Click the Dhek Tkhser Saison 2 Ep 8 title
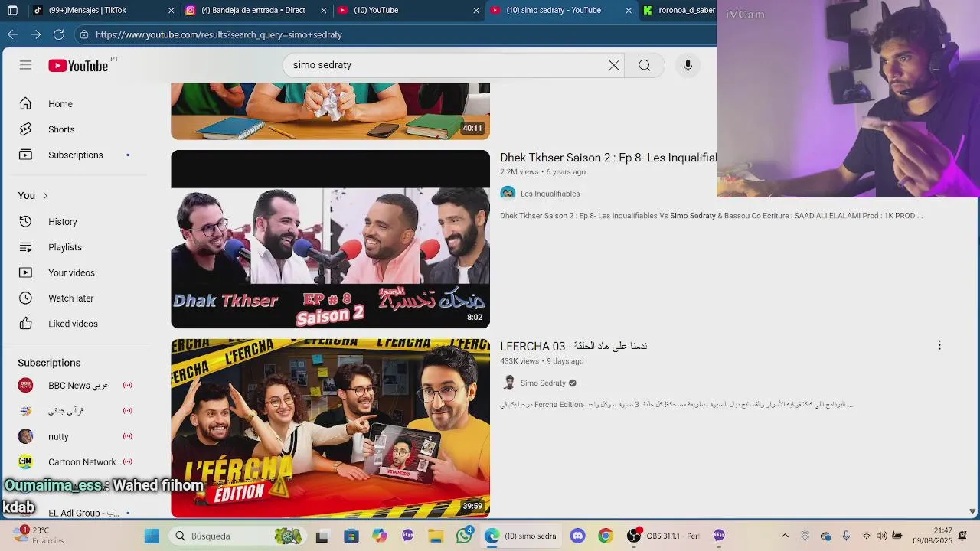The image size is (980, 551). click(608, 158)
